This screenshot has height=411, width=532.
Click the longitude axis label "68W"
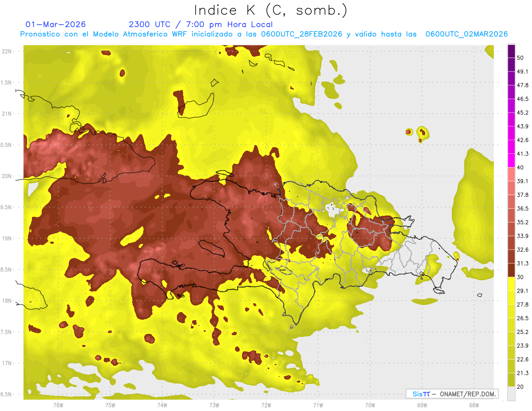click(x=473, y=405)
